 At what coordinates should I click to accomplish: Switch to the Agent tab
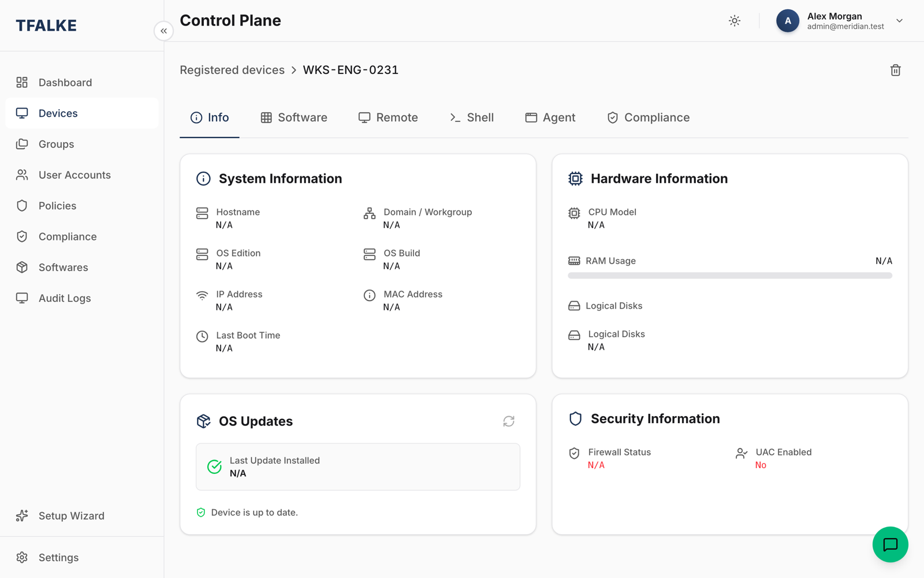550,117
